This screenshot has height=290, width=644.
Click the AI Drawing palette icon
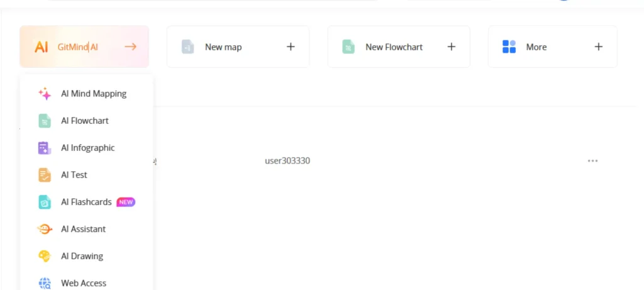click(x=45, y=256)
